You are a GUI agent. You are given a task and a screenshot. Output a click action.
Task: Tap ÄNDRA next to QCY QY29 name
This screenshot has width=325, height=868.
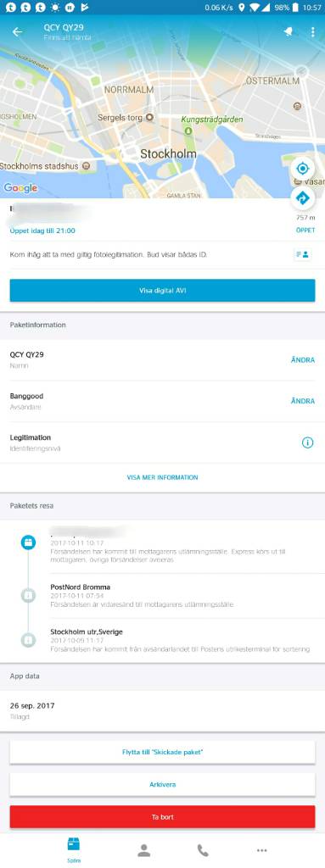point(303,359)
